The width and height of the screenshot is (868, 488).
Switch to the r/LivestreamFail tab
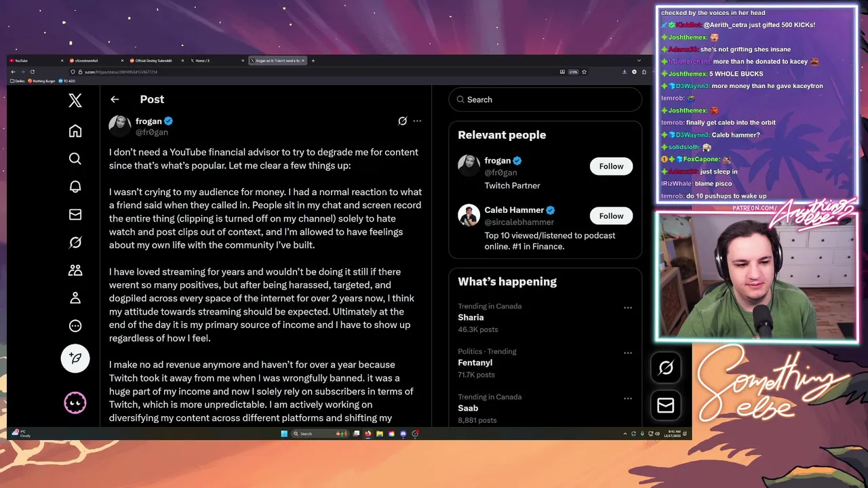point(97,60)
